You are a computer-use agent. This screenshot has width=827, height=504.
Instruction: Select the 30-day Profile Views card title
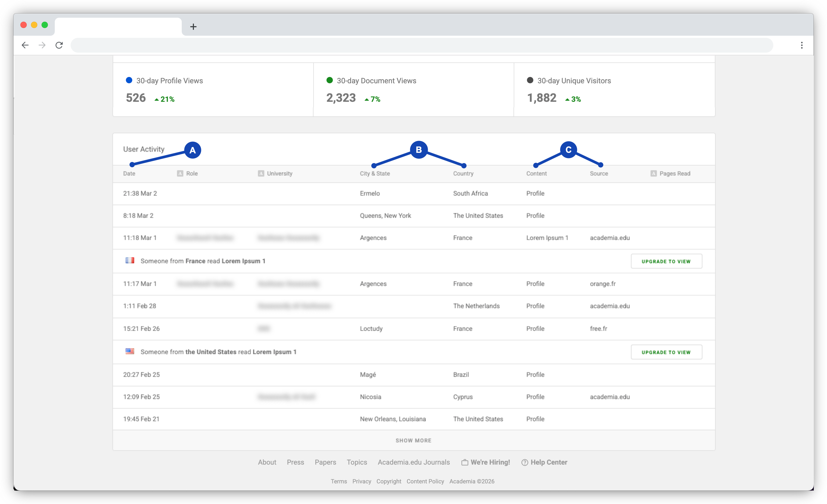coord(170,81)
